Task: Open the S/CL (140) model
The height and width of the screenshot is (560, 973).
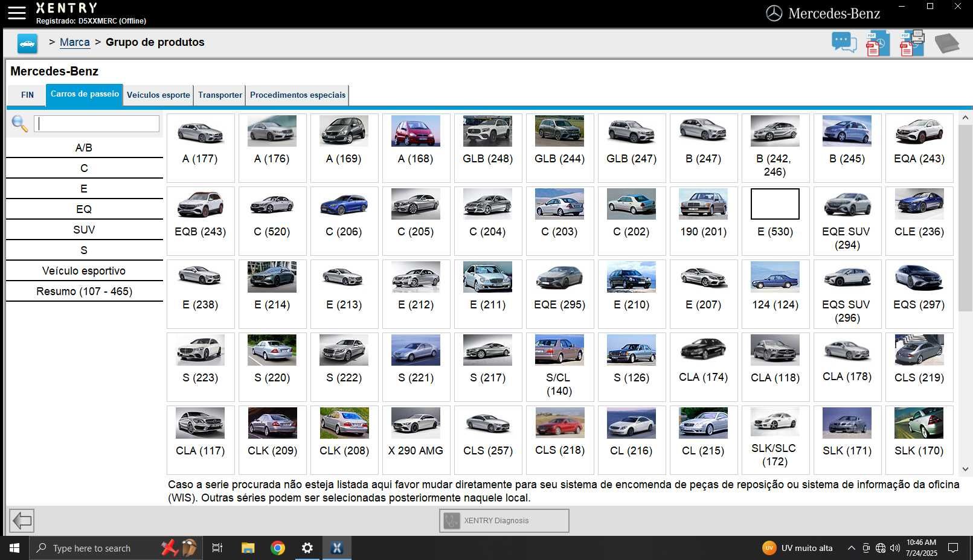Action: point(559,367)
